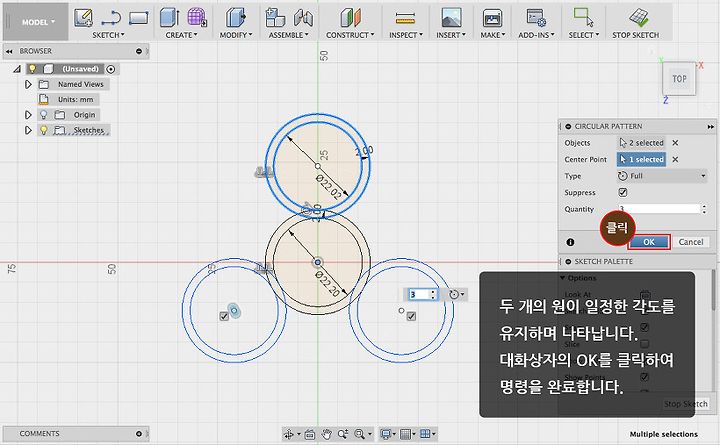Activate the (Unsaved) component radio button

coord(111,69)
